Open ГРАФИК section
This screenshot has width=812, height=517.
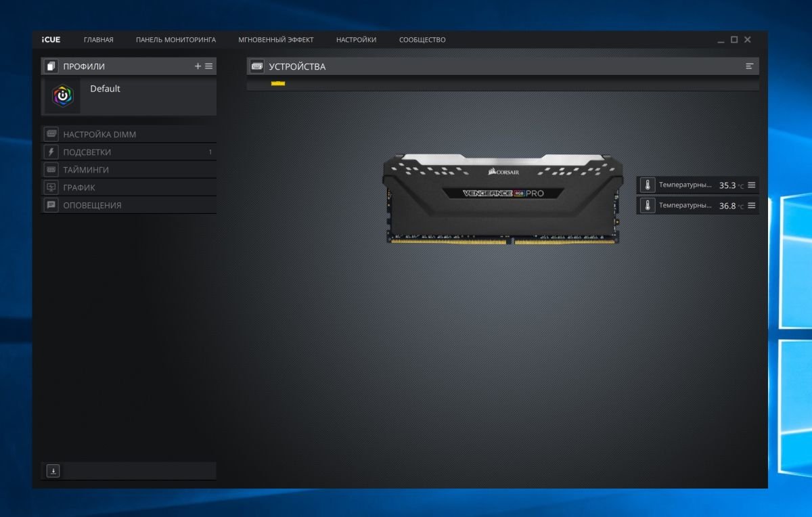coord(129,187)
